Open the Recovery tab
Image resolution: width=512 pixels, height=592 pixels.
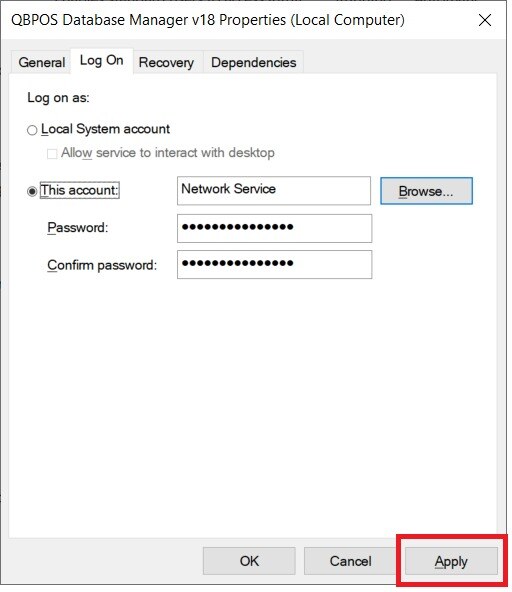(x=166, y=62)
